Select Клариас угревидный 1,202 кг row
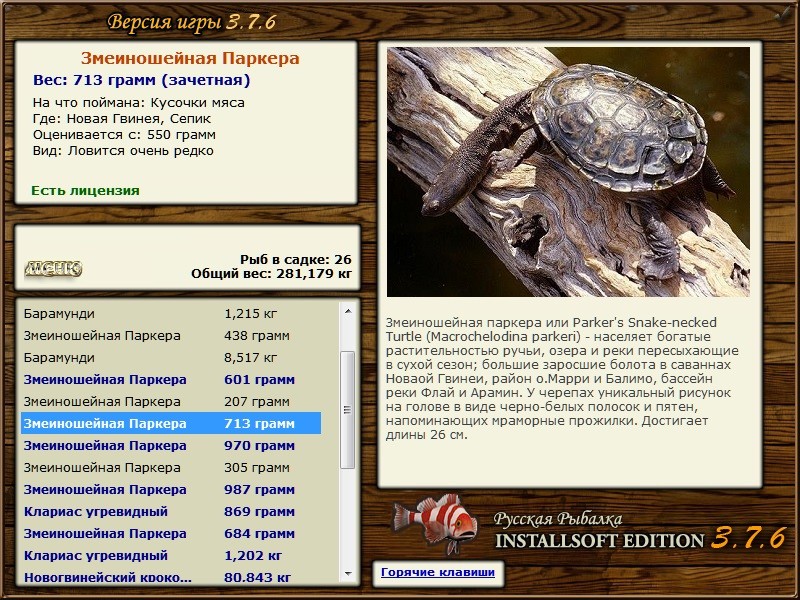Screen dimensions: 800x600 tap(171, 555)
